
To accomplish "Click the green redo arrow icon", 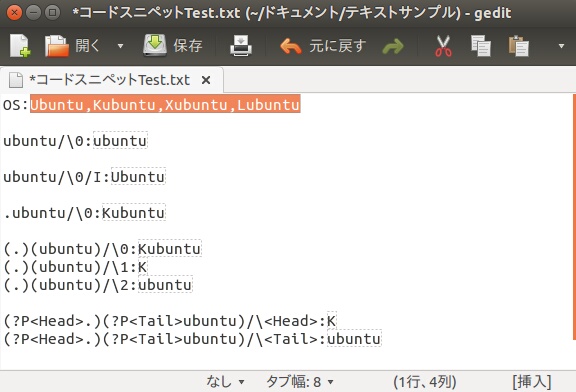I will pos(393,46).
